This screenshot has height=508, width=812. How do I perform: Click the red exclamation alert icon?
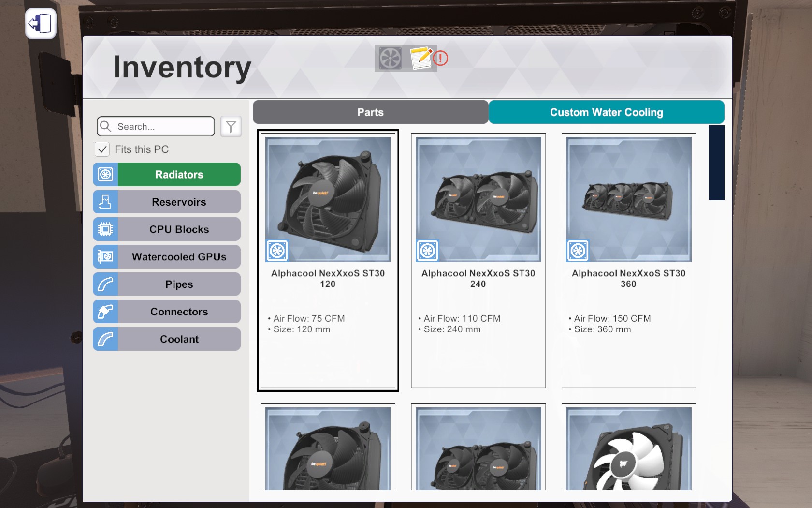440,59
